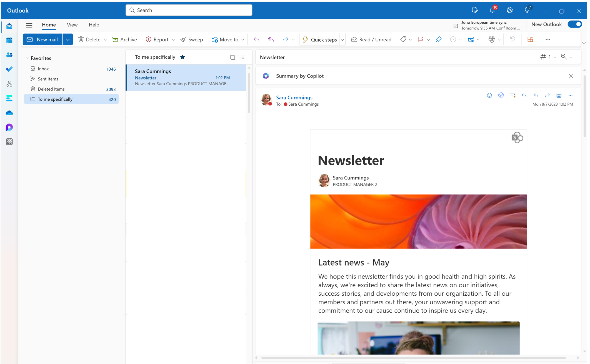Open the Notifications bell
The image size is (590, 364).
[x=492, y=10]
